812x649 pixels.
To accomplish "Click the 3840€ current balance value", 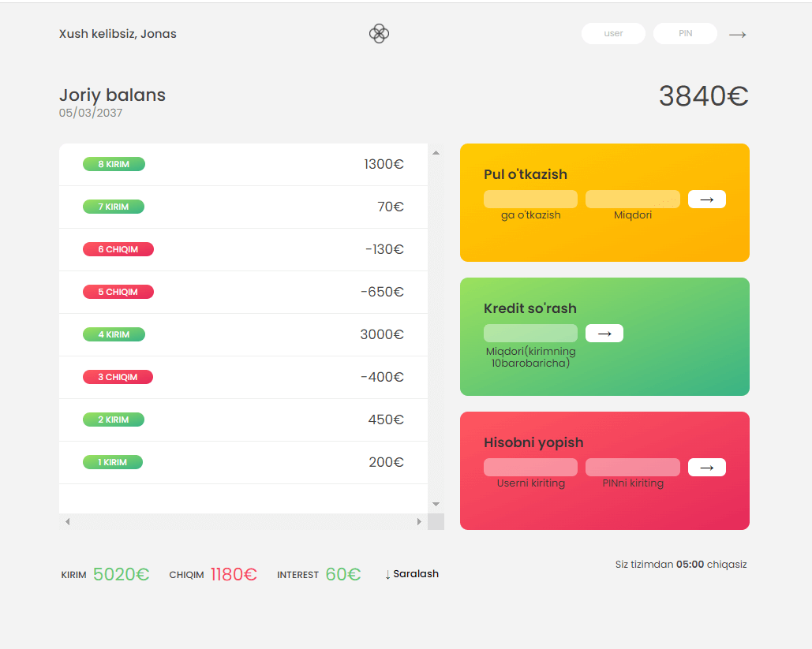I will pyautogui.click(x=703, y=96).
